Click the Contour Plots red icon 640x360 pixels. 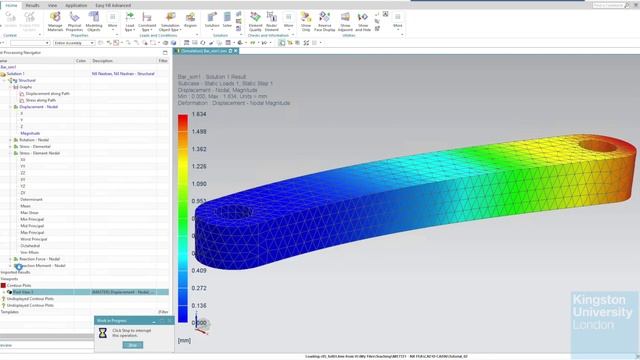(3, 285)
